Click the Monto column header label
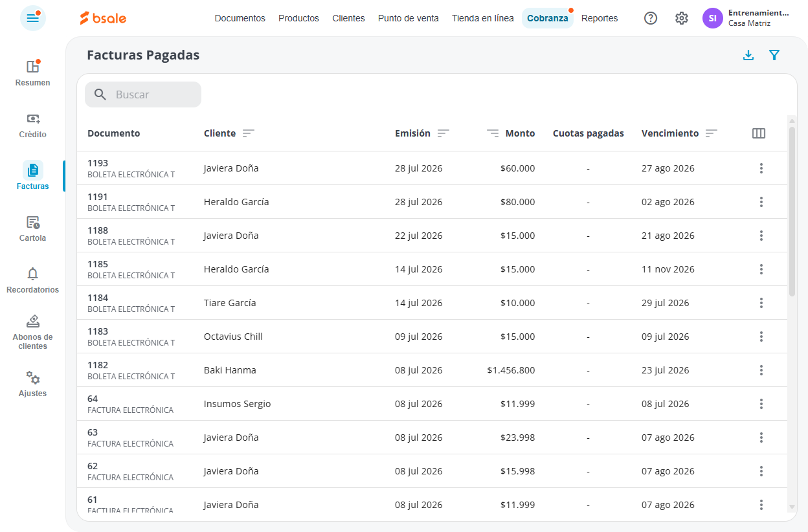The image size is (808, 532). pyautogui.click(x=521, y=133)
